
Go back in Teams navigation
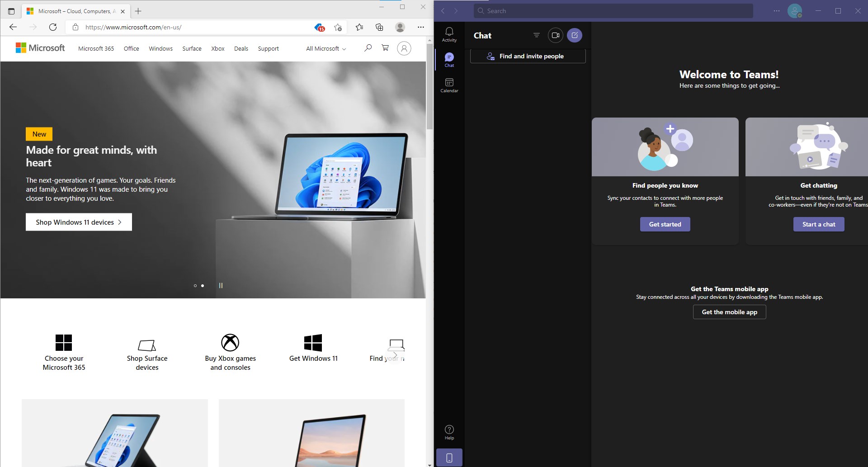tap(443, 11)
